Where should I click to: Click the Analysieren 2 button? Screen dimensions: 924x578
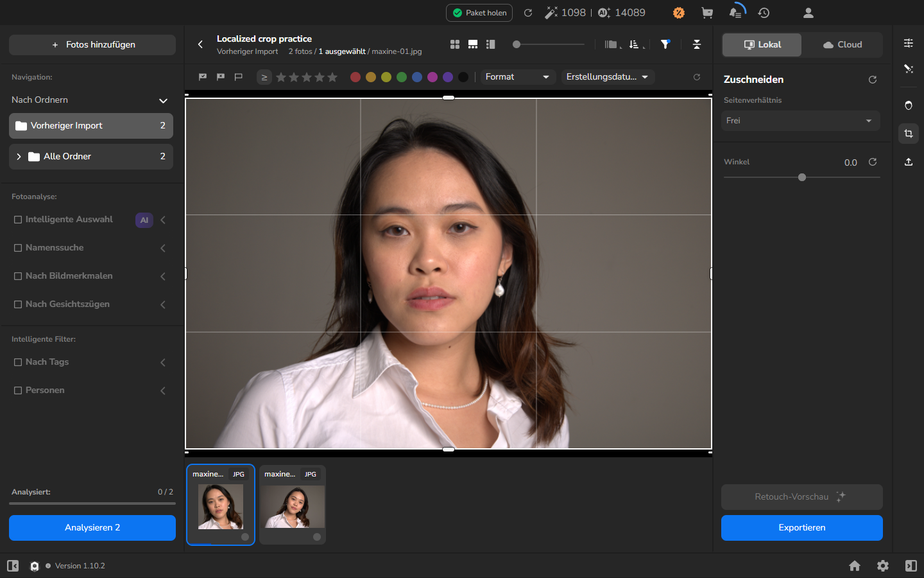pyautogui.click(x=92, y=528)
